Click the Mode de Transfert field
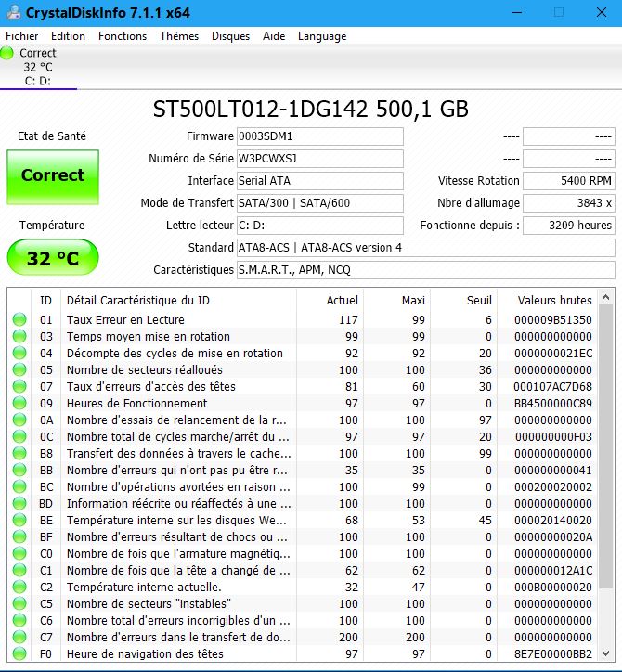The width and height of the screenshot is (622, 672). (319, 203)
